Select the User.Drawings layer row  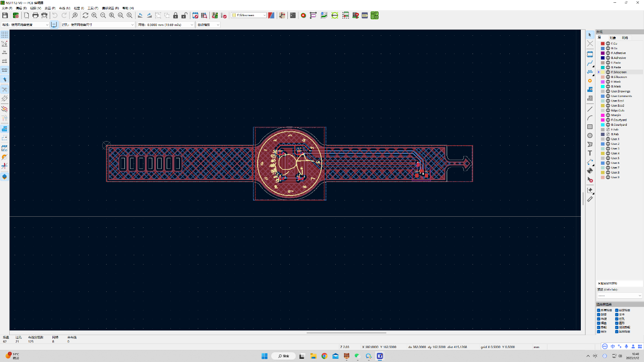pos(620,91)
